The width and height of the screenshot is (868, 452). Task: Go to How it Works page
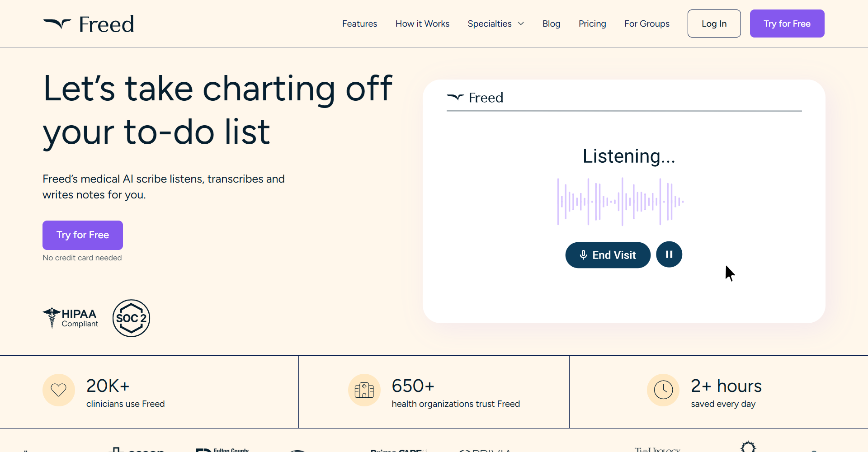click(x=422, y=24)
